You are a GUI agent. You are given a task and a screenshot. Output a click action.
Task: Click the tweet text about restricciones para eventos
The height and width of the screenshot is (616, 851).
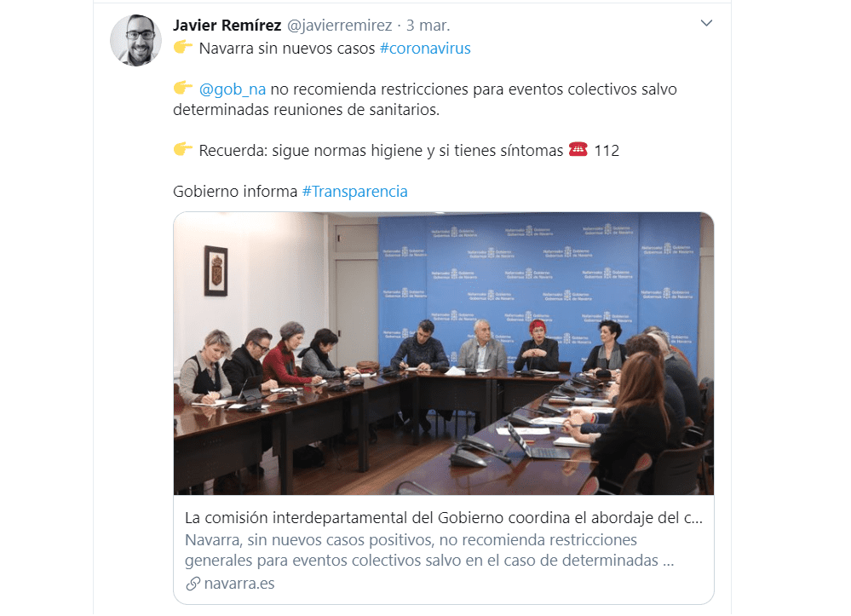click(425, 100)
